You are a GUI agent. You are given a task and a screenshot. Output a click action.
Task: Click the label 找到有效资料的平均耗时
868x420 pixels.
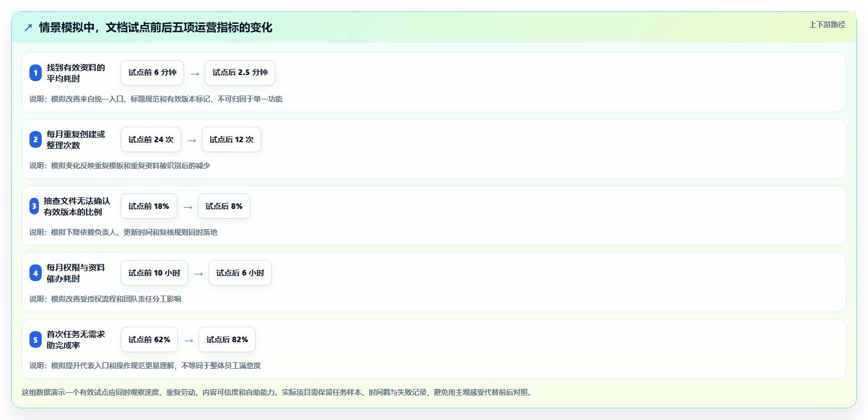click(x=76, y=73)
